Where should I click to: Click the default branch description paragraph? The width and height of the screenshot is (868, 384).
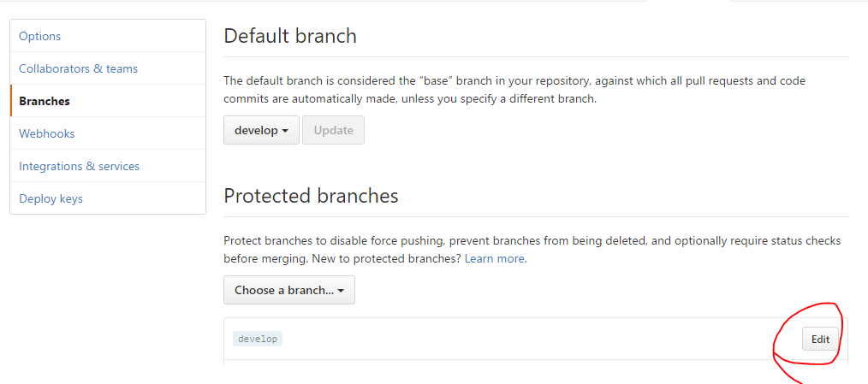click(514, 90)
